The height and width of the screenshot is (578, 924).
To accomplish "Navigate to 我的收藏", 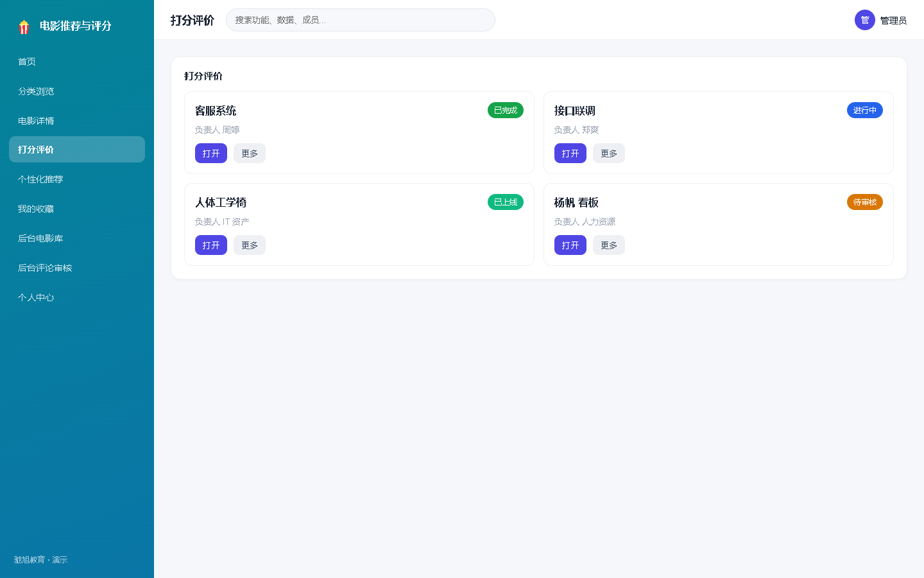I will click(77, 209).
